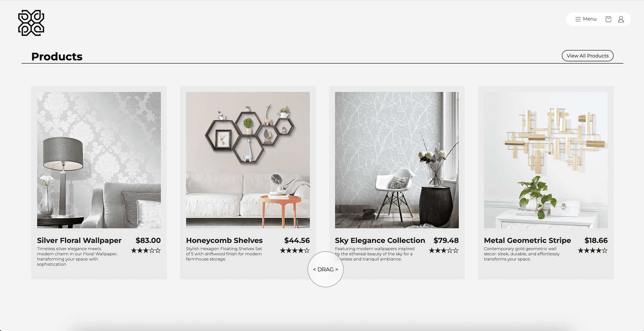Open the shopping cart icon
Image resolution: width=644 pixels, height=331 pixels.
coord(608,19)
